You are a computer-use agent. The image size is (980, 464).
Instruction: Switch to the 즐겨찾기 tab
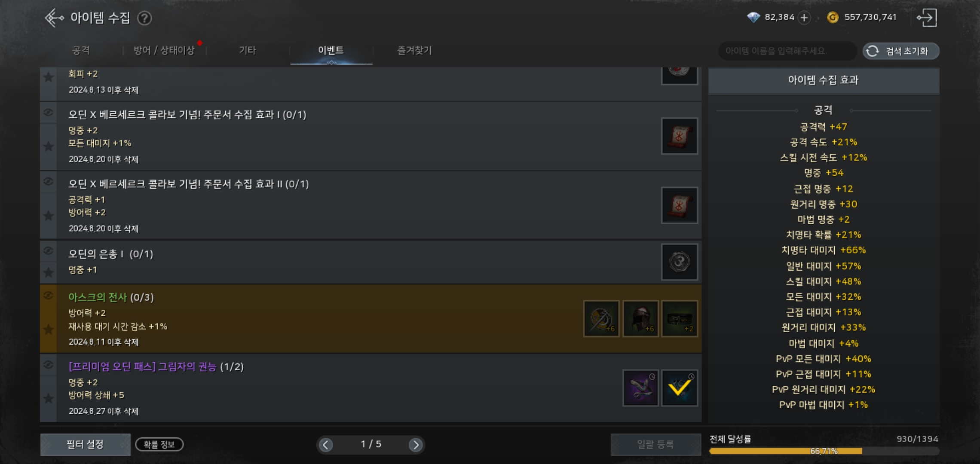coord(414,50)
